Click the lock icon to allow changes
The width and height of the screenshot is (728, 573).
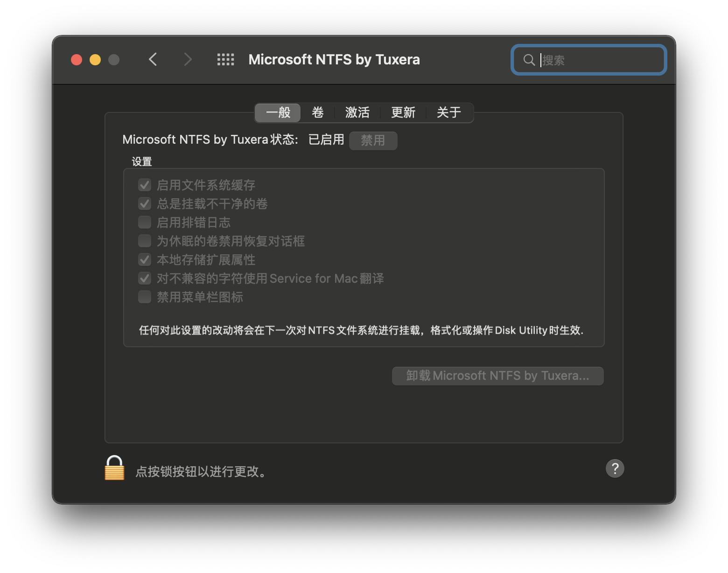point(113,468)
